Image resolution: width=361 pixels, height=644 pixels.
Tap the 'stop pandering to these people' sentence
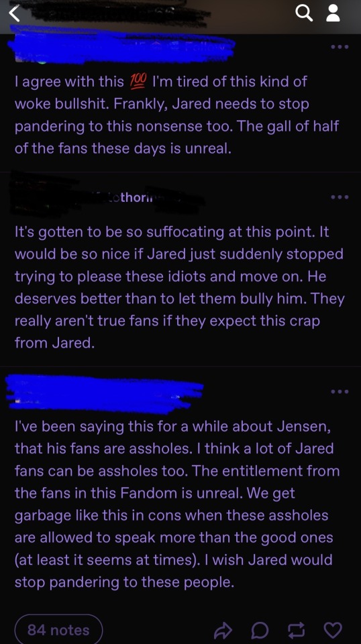[124, 582]
